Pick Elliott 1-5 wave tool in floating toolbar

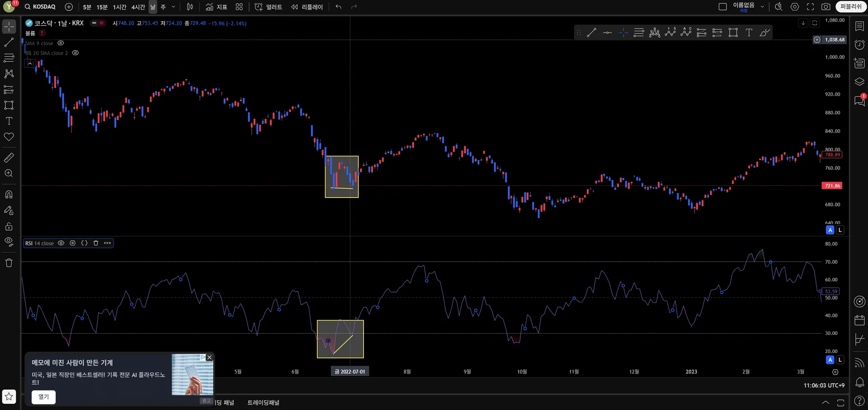click(x=670, y=33)
